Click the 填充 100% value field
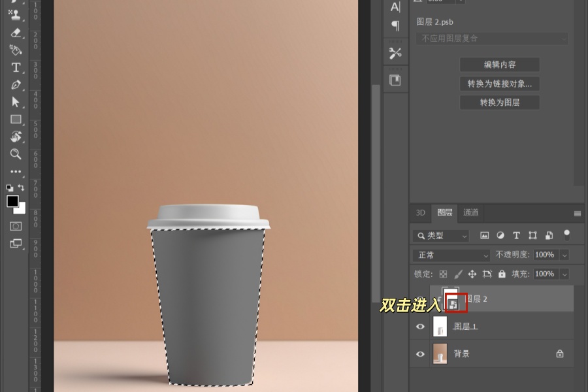 pos(545,274)
